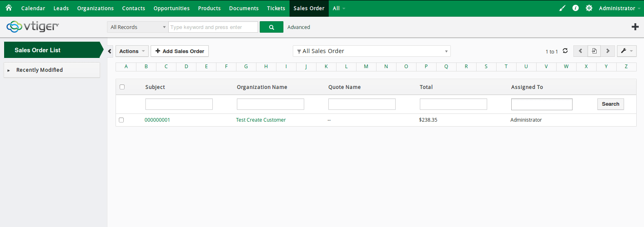Click the green magnifier search button

(271, 27)
